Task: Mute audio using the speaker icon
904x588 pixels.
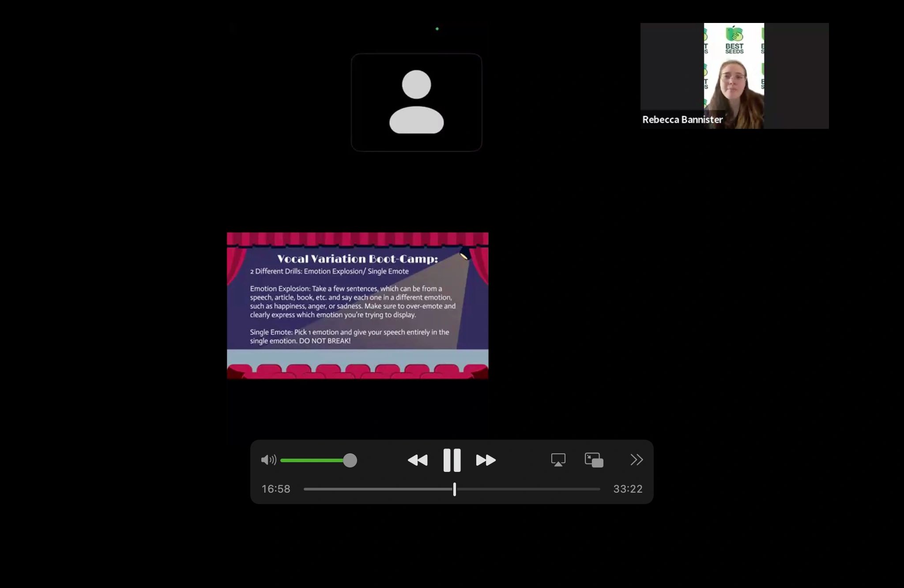Action: point(269,460)
